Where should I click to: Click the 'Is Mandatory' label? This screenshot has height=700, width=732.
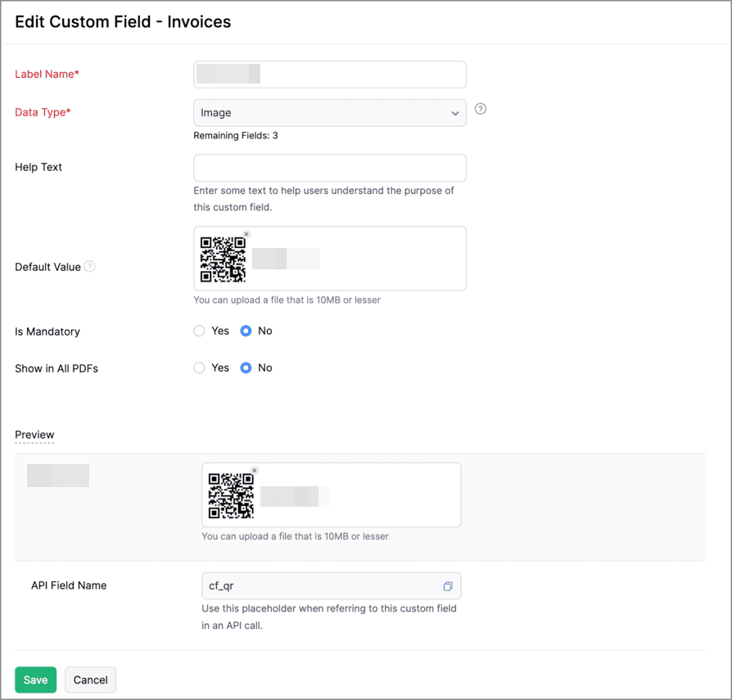pos(47,332)
